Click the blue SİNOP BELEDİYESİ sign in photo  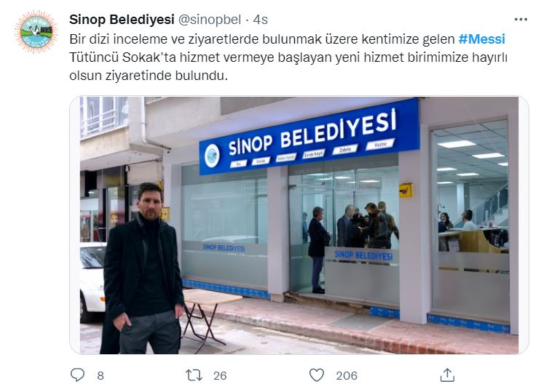[x=309, y=137]
